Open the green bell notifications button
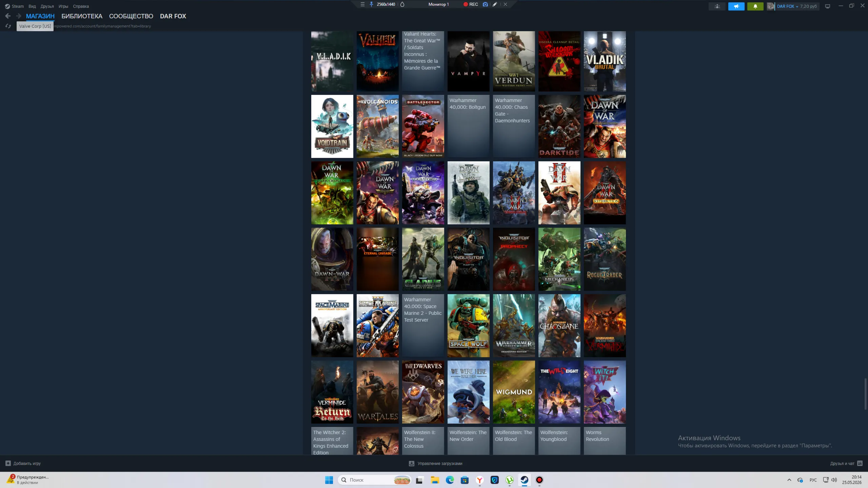Viewport: 868px width, 488px height. click(x=755, y=6)
